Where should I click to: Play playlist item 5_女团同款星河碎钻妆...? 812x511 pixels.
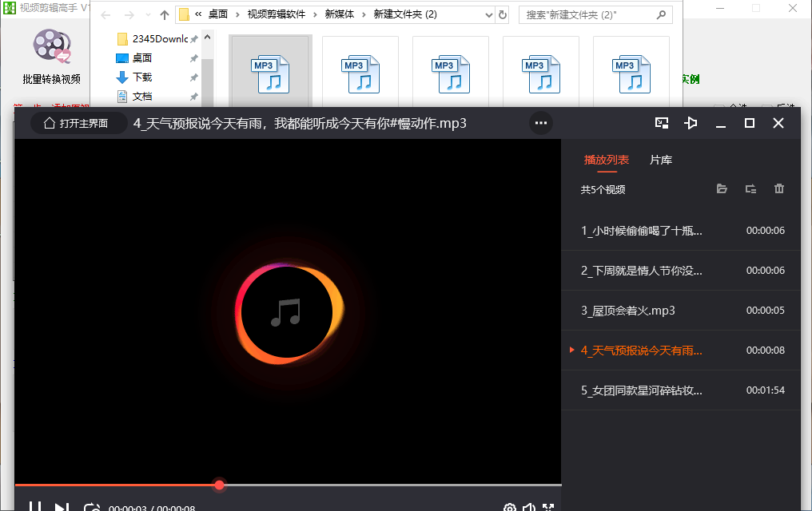click(681, 390)
